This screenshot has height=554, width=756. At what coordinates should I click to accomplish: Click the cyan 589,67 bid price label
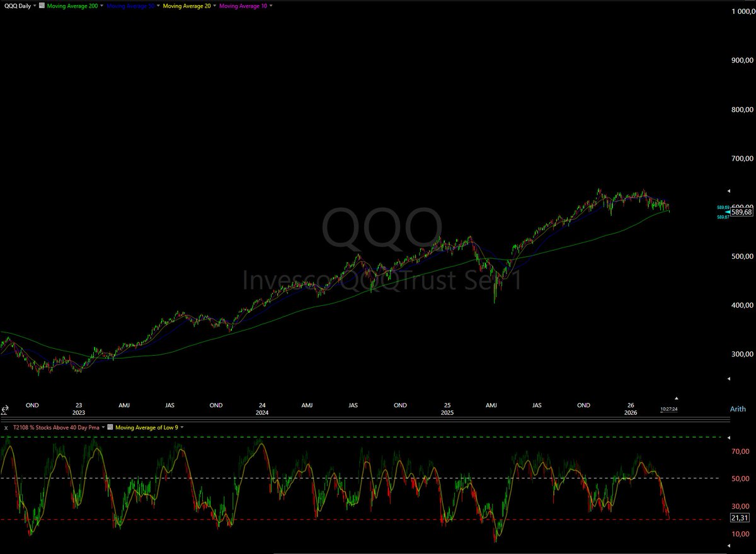click(723, 217)
